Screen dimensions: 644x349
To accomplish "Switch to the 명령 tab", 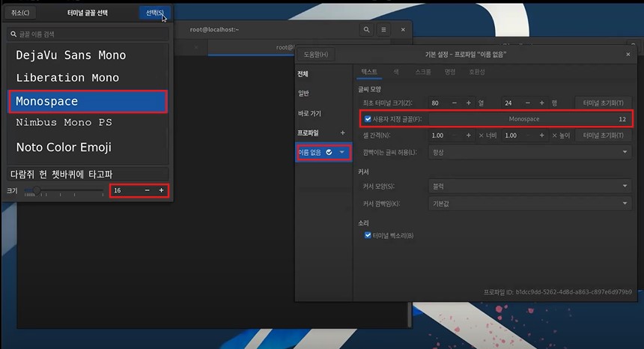I will 450,72.
